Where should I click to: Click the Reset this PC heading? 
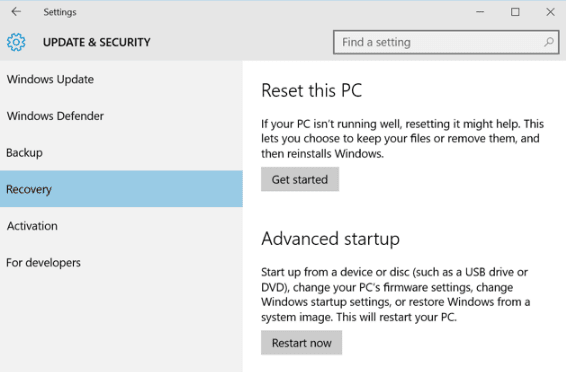click(312, 90)
